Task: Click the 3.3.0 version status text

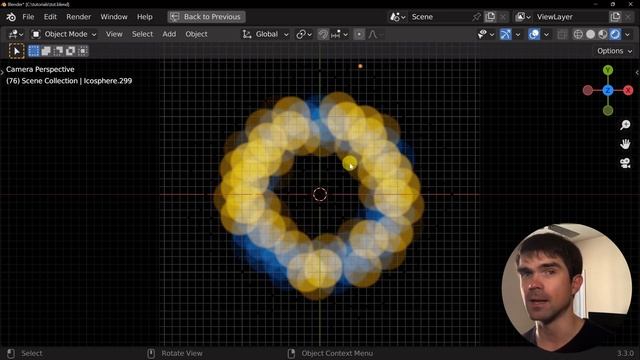Action: point(625,353)
